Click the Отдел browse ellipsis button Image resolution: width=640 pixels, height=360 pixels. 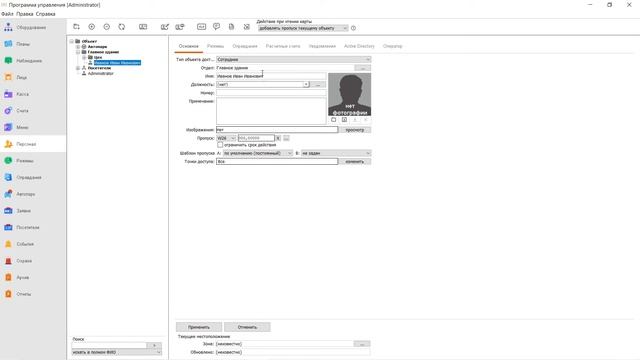click(362, 68)
